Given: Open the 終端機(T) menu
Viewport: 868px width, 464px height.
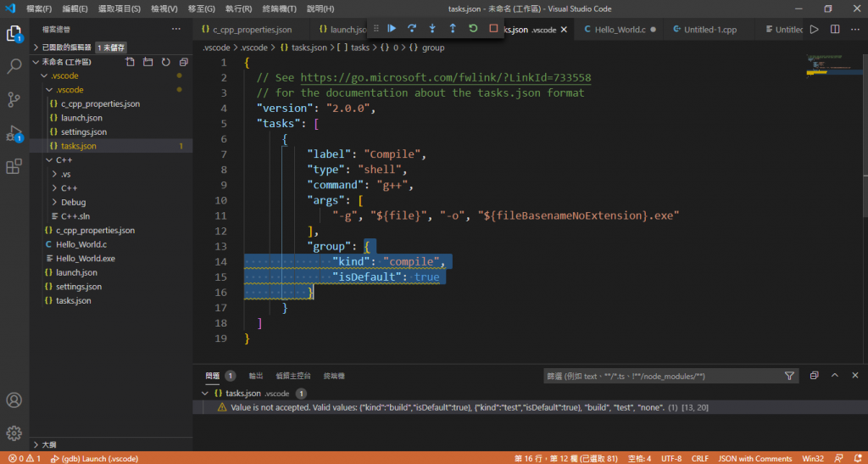Looking at the screenshot, I should 279,8.
